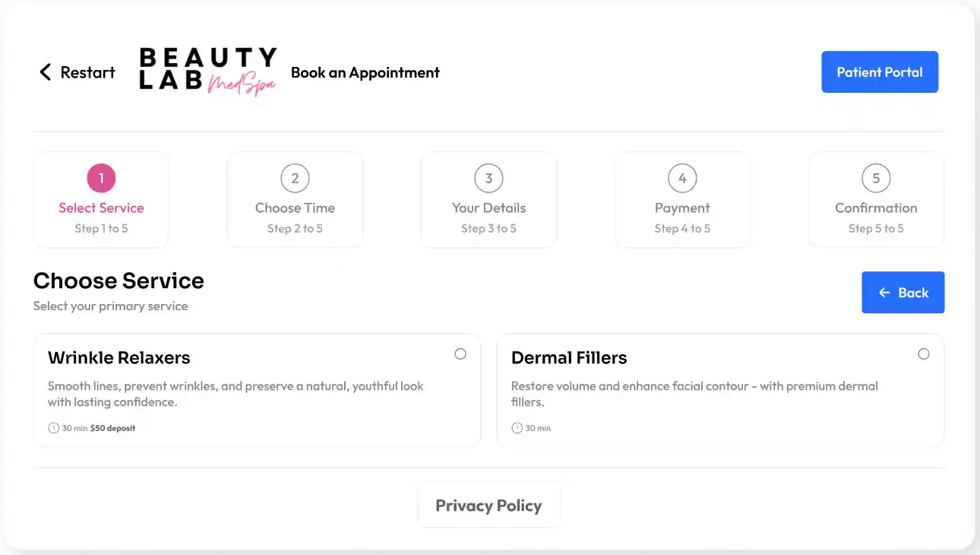Click the step 1 pink circle icon
Screen dimensions: 980x555
(x=101, y=179)
